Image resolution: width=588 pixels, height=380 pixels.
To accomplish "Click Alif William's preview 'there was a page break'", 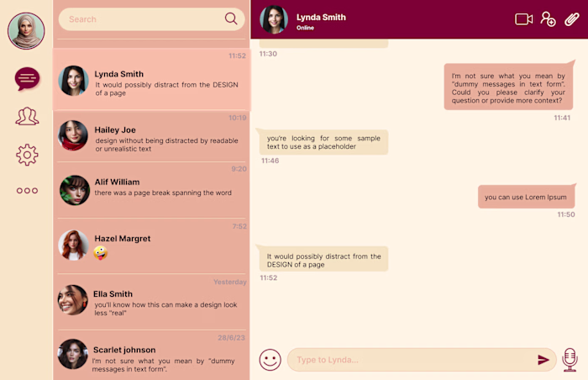I will [163, 193].
